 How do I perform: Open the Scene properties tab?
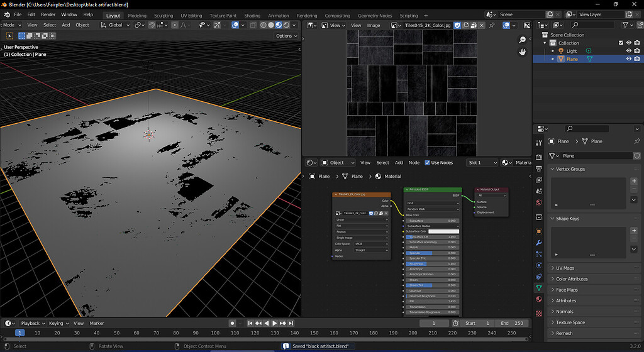pos(539,191)
